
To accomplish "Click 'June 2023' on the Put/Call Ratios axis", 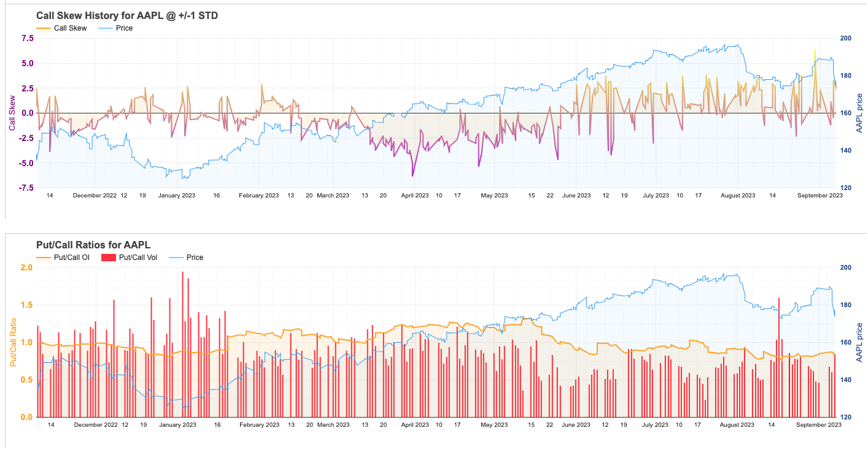I will click(x=576, y=425).
